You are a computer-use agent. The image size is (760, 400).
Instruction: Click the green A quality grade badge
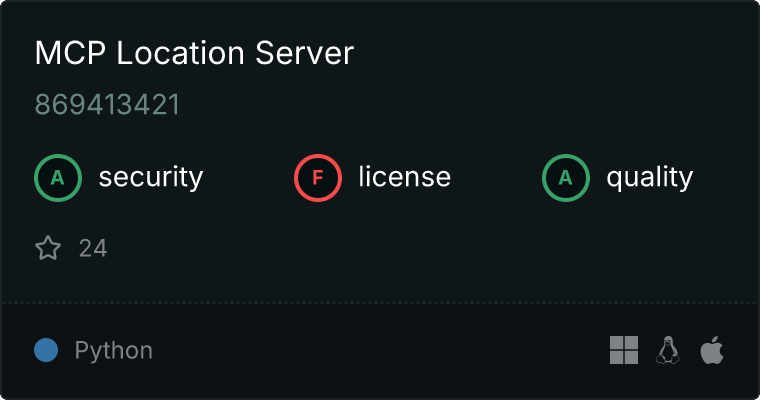566,178
